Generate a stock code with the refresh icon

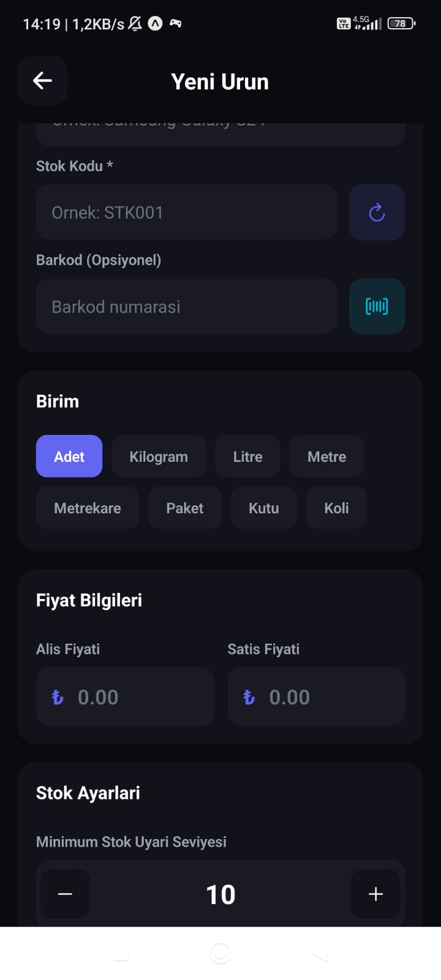point(377,213)
